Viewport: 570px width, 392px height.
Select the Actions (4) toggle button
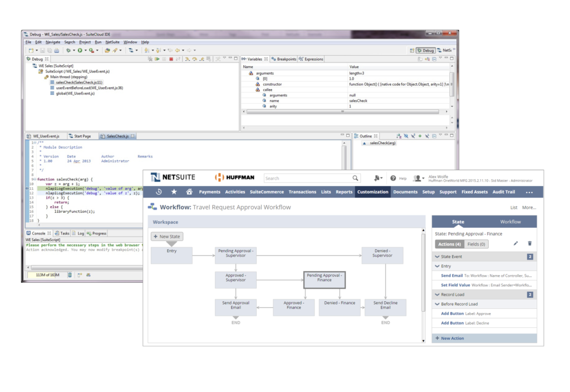pos(450,244)
